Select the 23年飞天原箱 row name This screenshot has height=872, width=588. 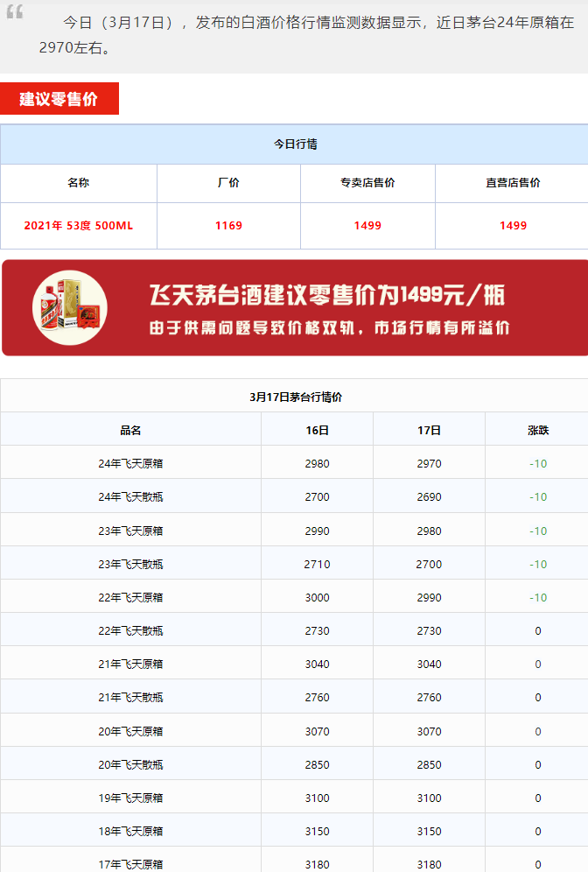point(130,531)
